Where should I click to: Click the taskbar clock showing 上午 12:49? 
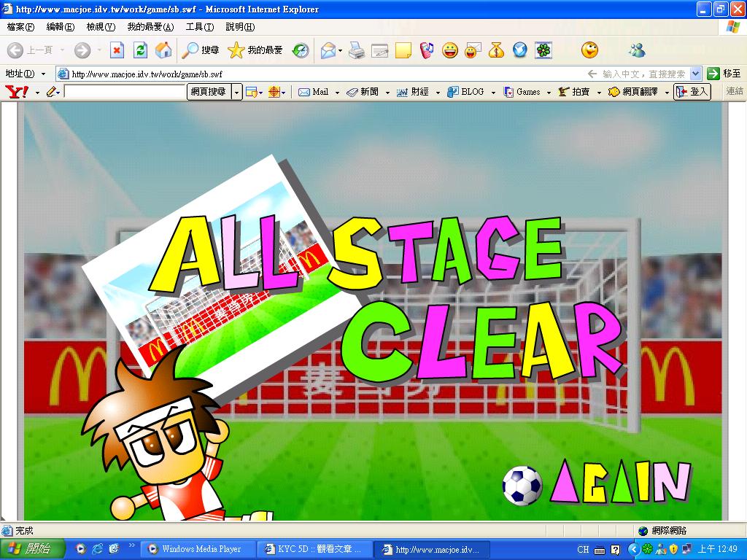coord(718,549)
